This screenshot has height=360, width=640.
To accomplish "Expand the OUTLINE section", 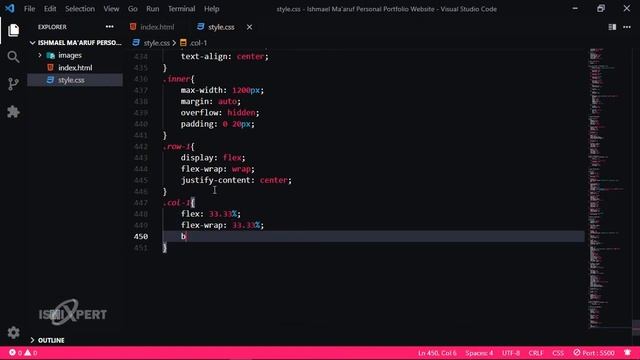I will 51,340.
